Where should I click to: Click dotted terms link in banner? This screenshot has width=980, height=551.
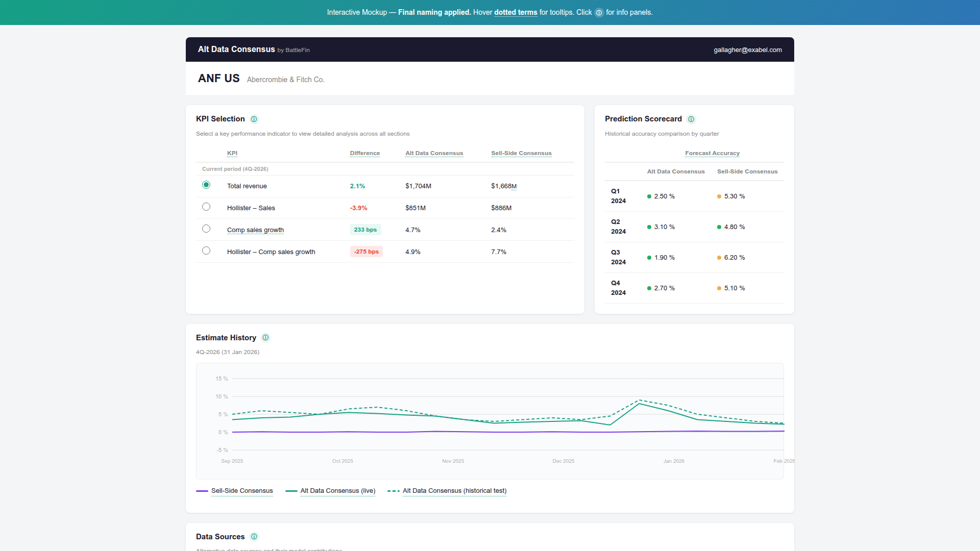pyautogui.click(x=516, y=12)
